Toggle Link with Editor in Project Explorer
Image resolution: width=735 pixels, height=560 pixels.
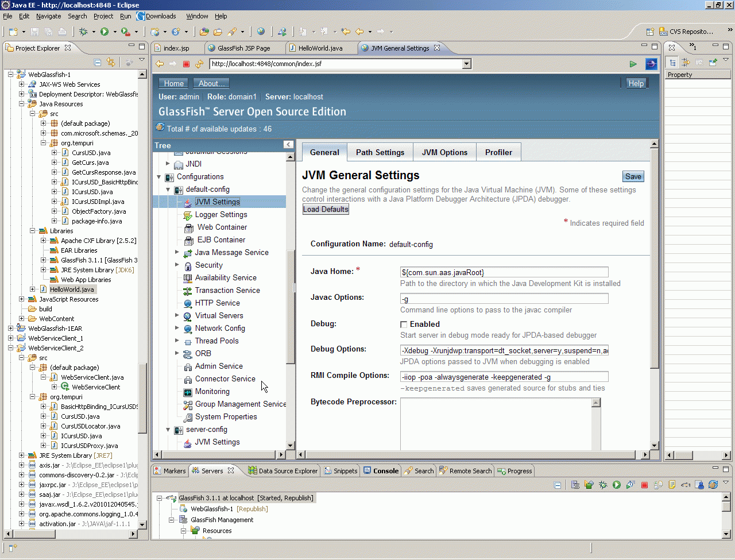click(111, 62)
